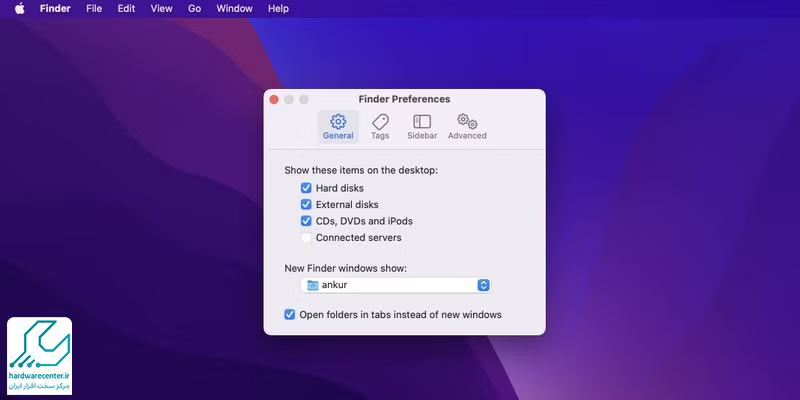
Task: Open the Tags pane icon
Action: [x=380, y=122]
